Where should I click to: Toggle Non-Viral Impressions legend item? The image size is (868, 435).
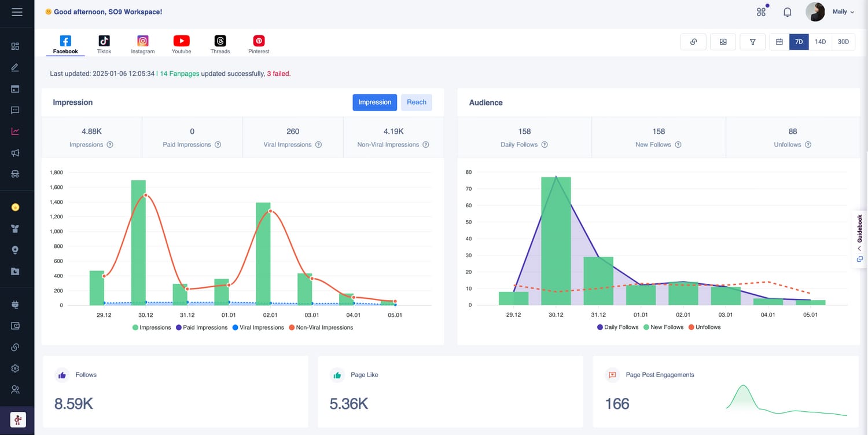(321, 327)
